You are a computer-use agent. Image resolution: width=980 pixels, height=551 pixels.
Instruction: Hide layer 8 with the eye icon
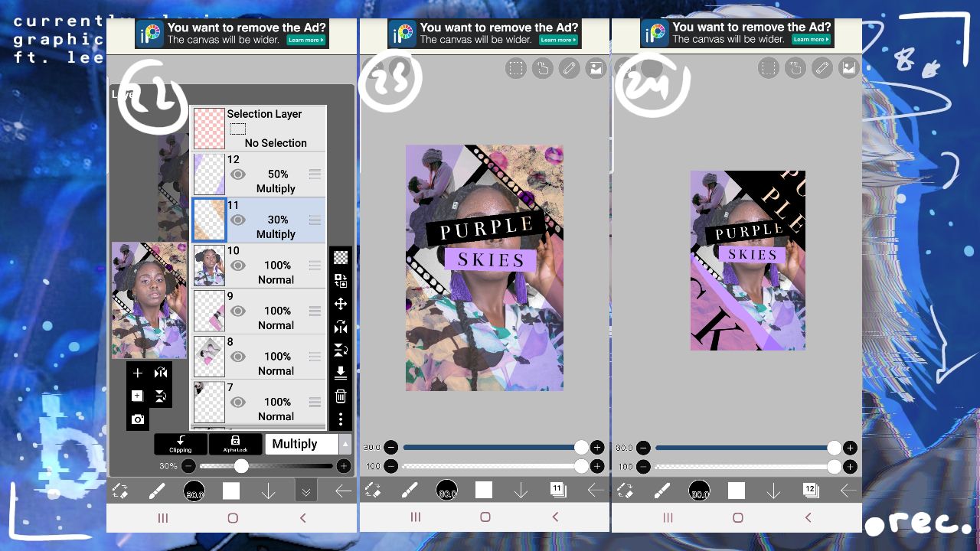pyautogui.click(x=238, y=357)
